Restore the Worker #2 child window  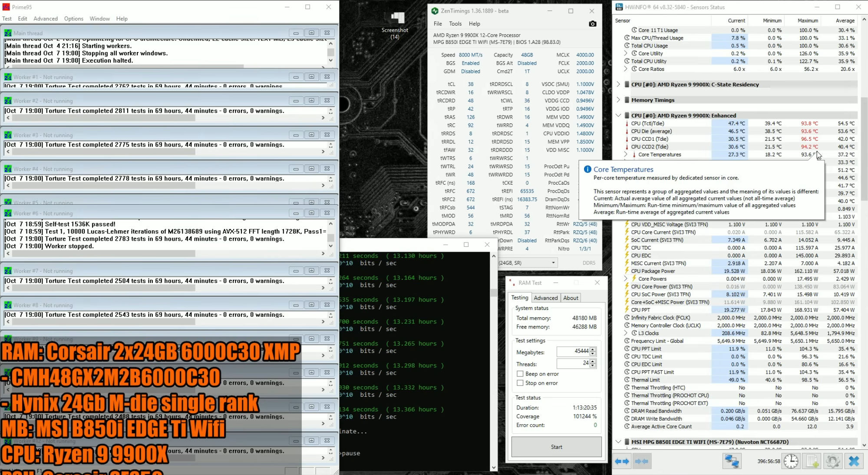coord(311,101)
